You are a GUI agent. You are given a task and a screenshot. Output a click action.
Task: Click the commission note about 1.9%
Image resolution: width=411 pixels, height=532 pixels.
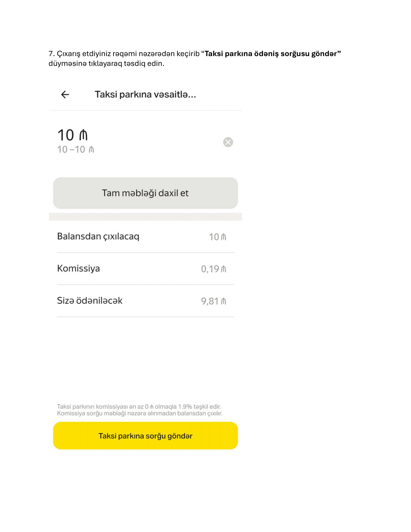139,410
